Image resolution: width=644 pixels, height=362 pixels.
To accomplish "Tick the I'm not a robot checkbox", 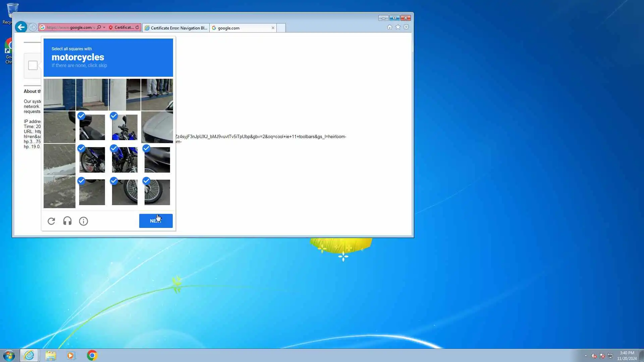I will point(33,65).
